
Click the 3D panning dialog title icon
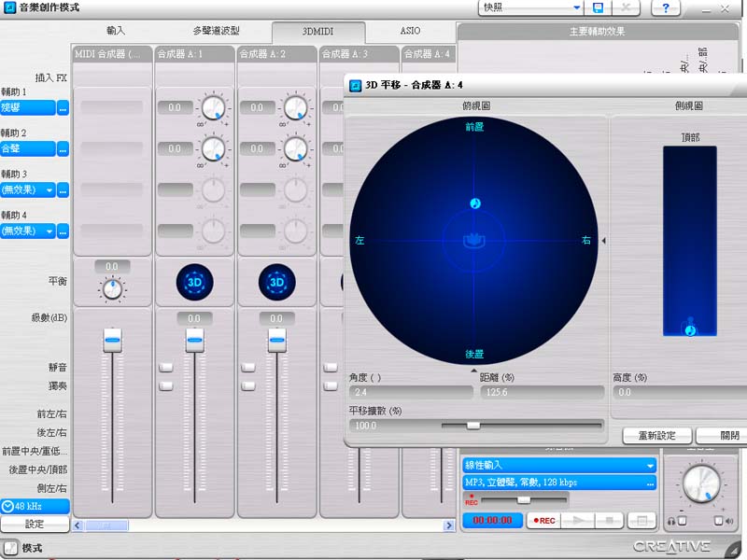point(356,86)
